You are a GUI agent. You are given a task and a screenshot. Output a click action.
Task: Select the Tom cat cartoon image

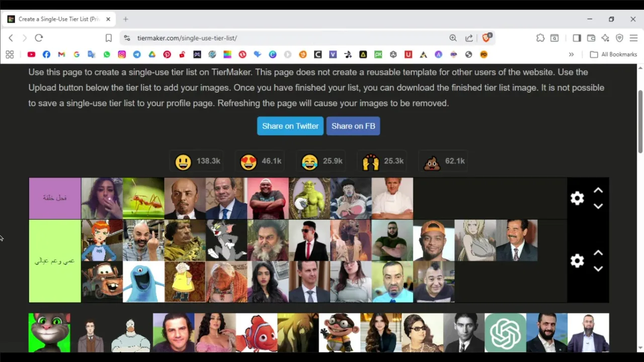coord(226,240)
